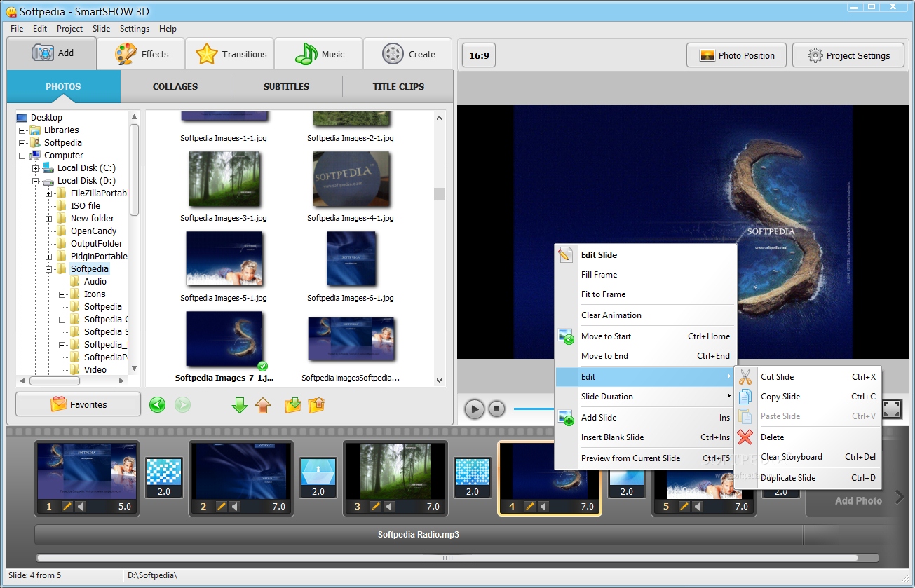Click the red X Delete icon
915x588 pixels.
point(745,437)
